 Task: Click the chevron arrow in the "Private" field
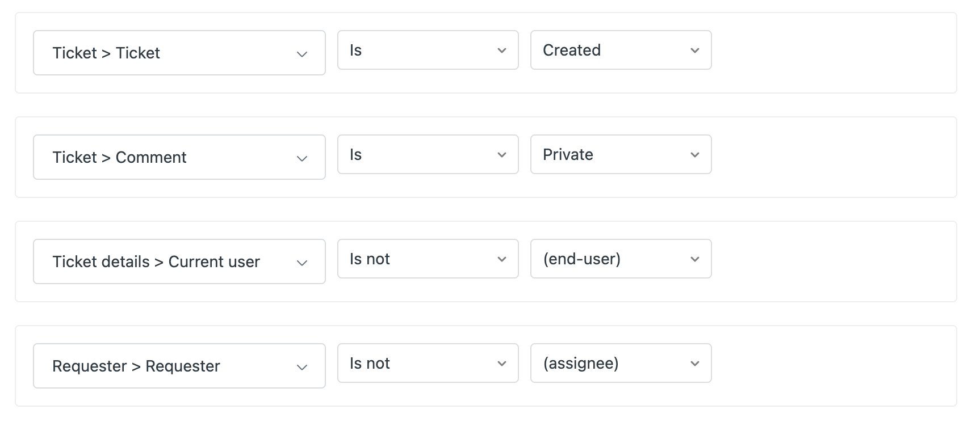(694, 155)
